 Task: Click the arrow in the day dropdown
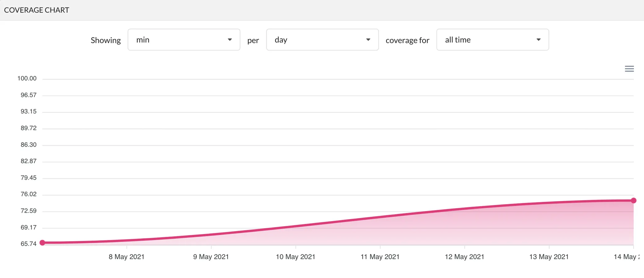tap(368, 40)
